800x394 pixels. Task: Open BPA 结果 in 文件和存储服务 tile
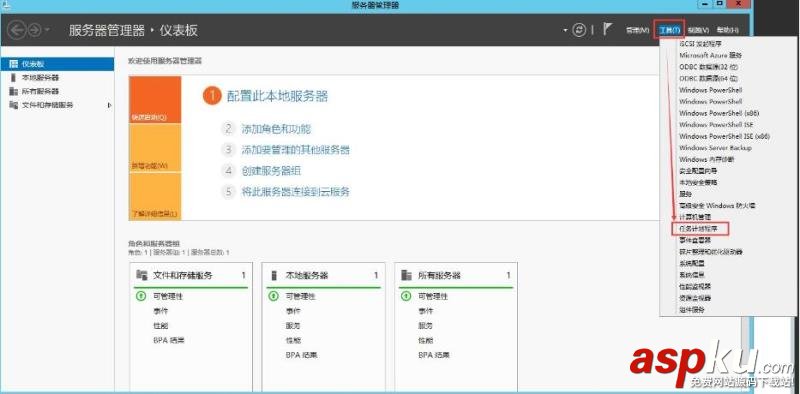click(168, 340)
